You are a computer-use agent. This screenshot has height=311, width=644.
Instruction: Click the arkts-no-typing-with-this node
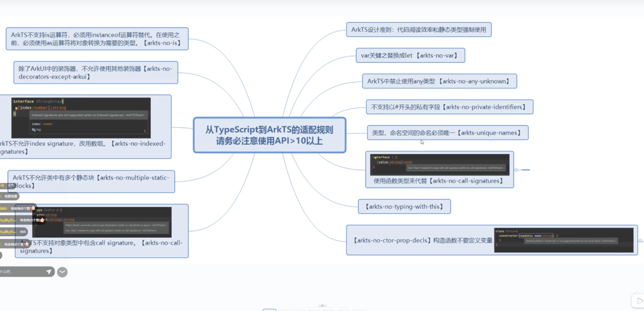pos(404,207)
